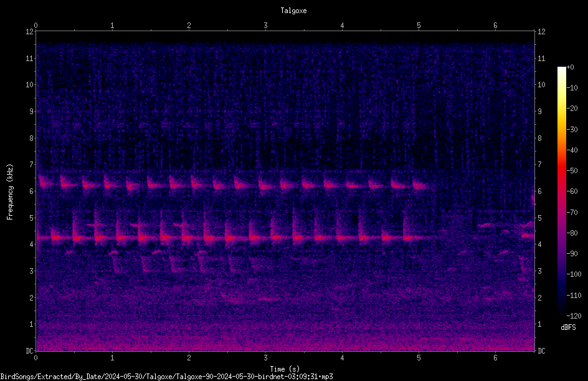Select the 3 second tick on bottom time axis

tap(265, 358)
